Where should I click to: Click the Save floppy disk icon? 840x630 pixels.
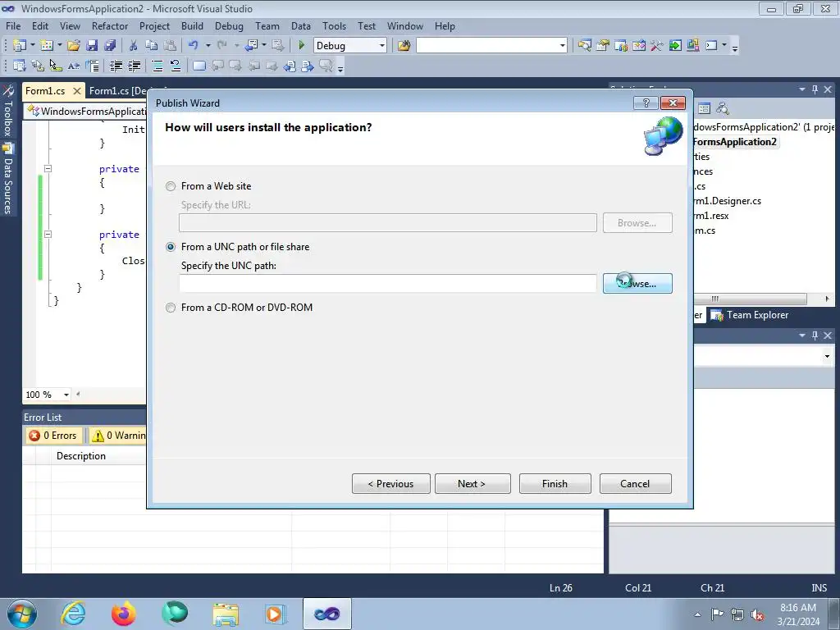click(x=92, y=46)
